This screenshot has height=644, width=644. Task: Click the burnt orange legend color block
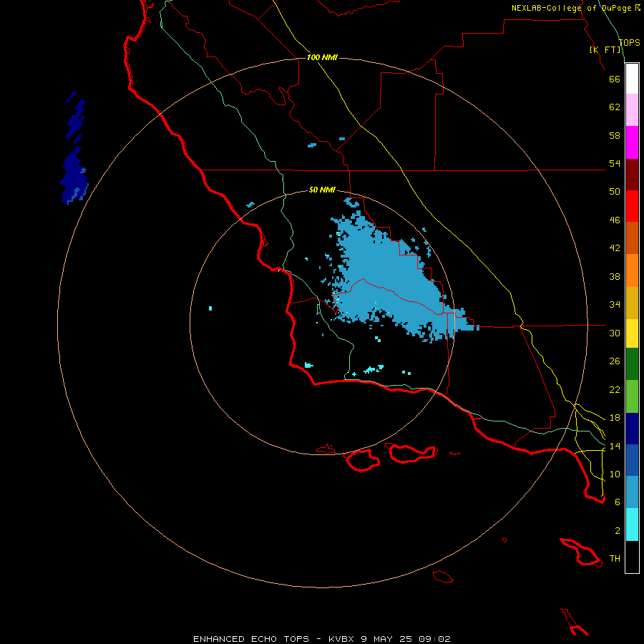click(x=632, y=238)
